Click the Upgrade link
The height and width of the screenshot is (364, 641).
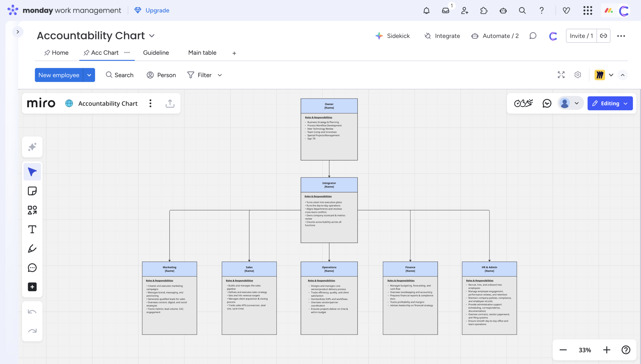click(157, 11)
